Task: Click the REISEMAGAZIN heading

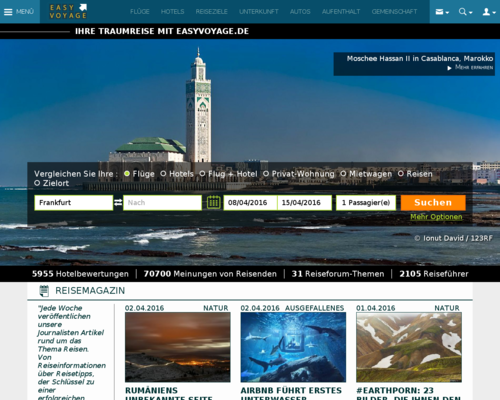Action: pos(90,291)
